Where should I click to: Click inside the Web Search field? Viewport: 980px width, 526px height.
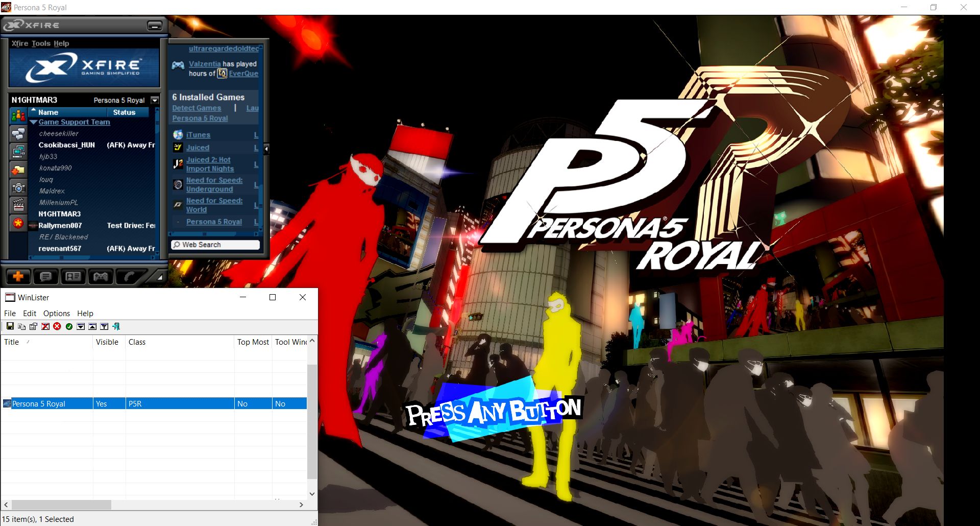(214, 244)
